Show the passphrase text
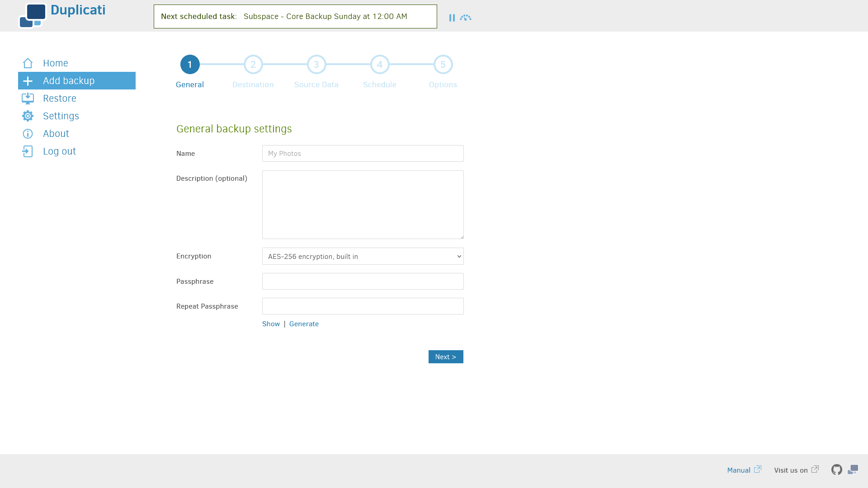The width and height of the screenshot is (868, 488). coord(271,324)
